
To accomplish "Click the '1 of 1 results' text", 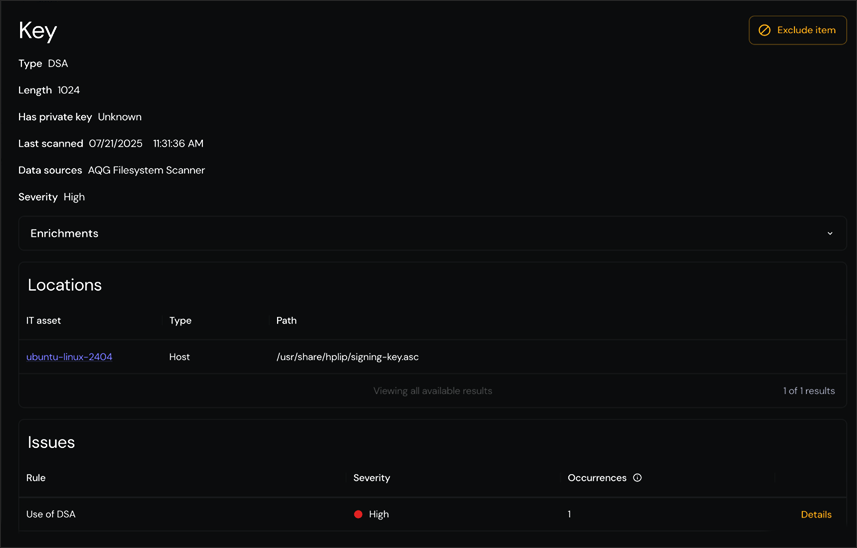I will click(809, 391).
